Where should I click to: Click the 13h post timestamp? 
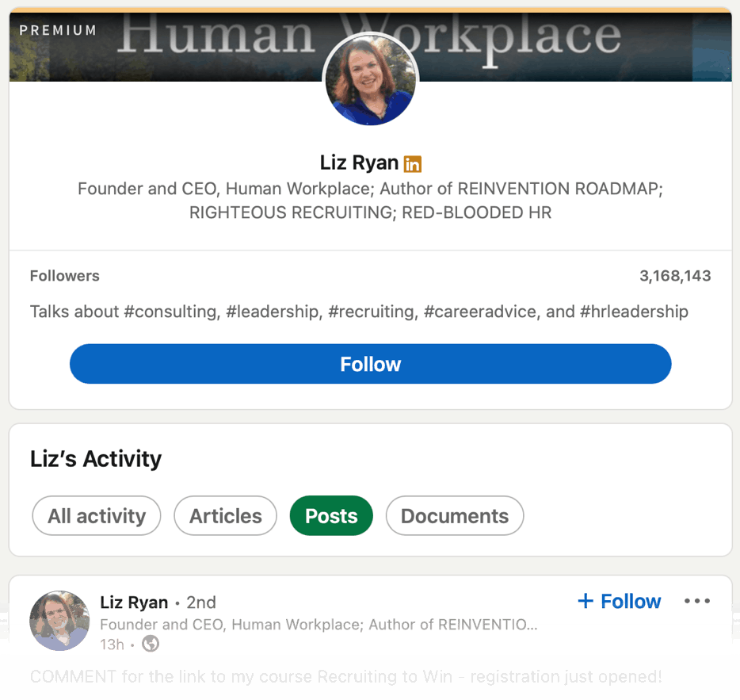112,644
